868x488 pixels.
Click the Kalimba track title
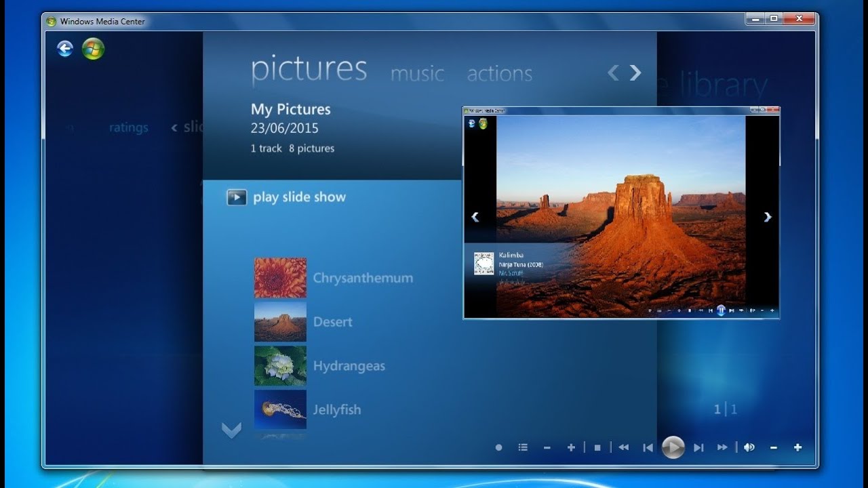511,256
